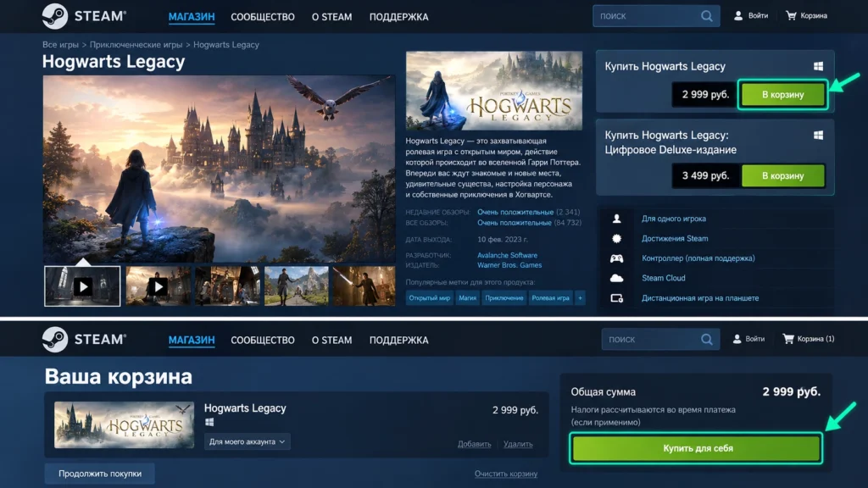The width and height of the screenshot is (868, 488).
Task: Click the Удалить link for Hogwarts Legacy
Action: 518,444
